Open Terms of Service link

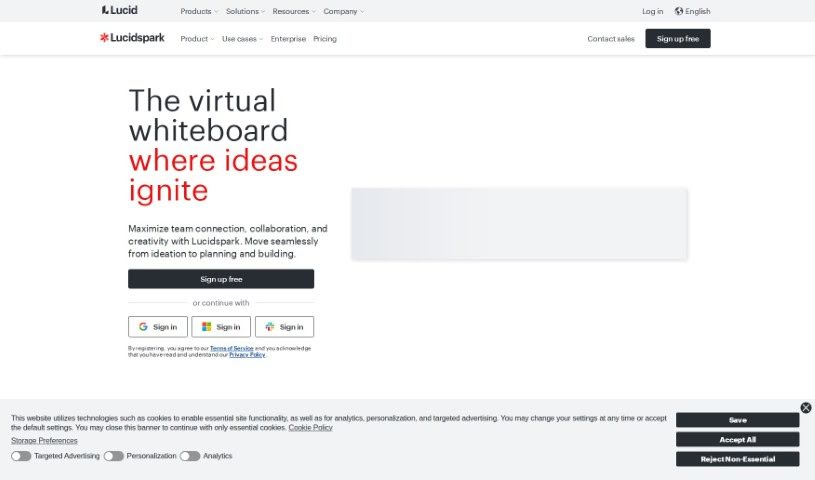point(231,348)
